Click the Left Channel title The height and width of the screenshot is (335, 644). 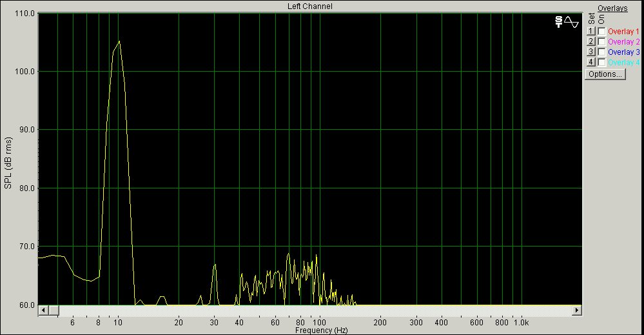coord(309,6)
